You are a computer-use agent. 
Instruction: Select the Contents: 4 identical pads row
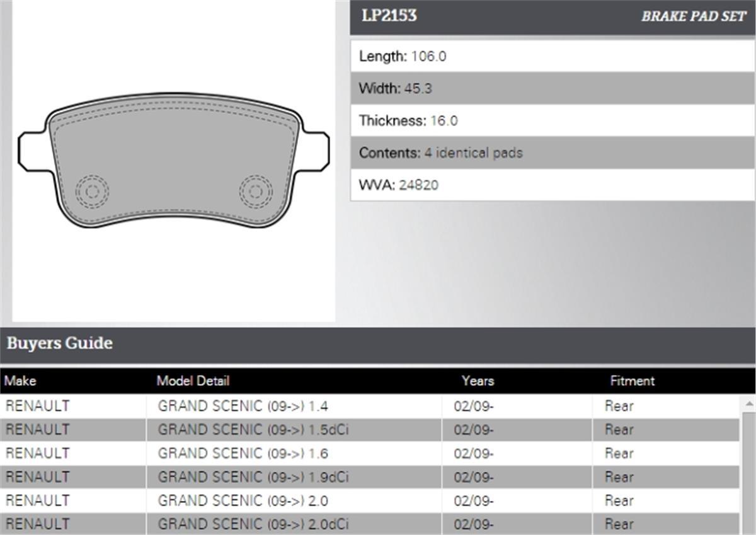click(x=553, y=152)
